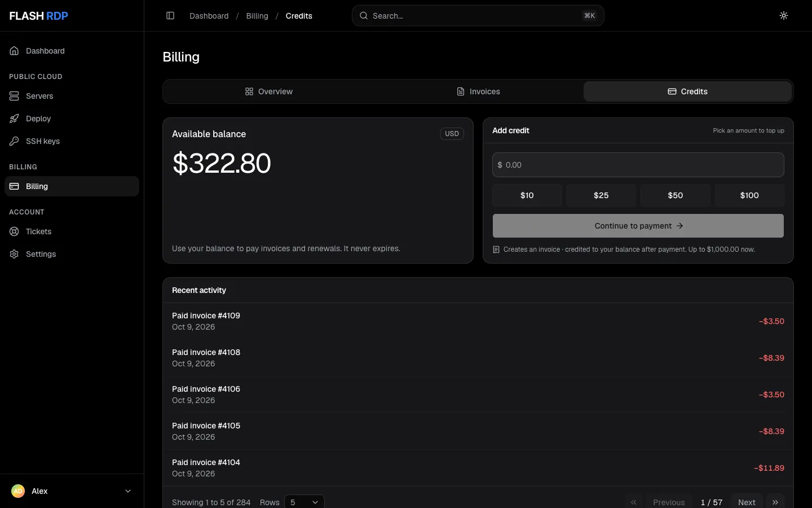Open Servers from the sidebar

tap(72, 96)
